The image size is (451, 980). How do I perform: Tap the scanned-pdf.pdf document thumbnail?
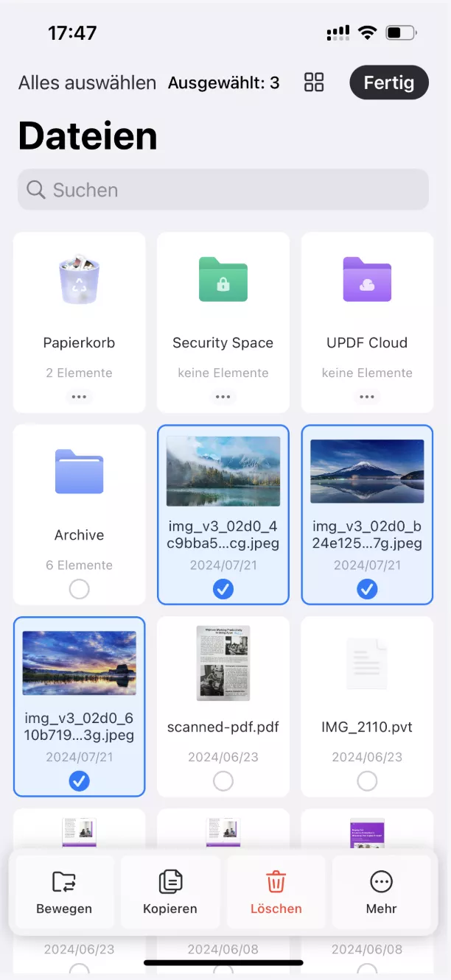click(223, 663)
